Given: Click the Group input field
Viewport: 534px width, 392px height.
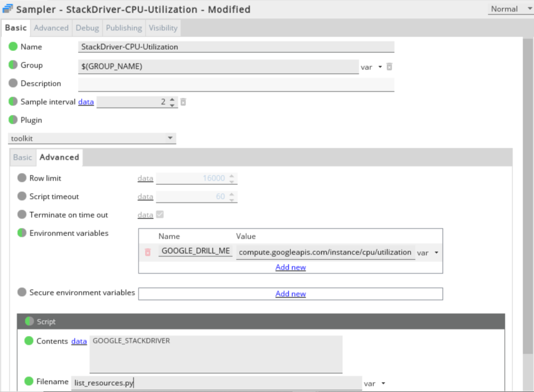Looking at the screenshot, I should tap(218, 66).
